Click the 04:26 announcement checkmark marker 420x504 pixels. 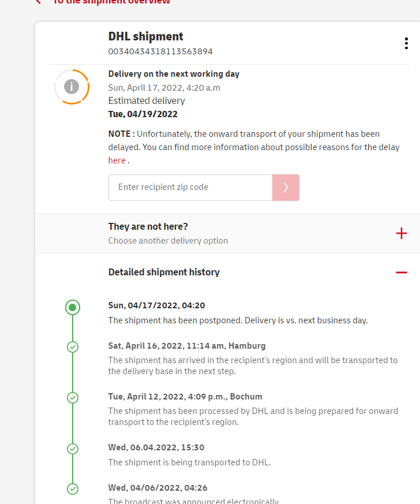73,489
